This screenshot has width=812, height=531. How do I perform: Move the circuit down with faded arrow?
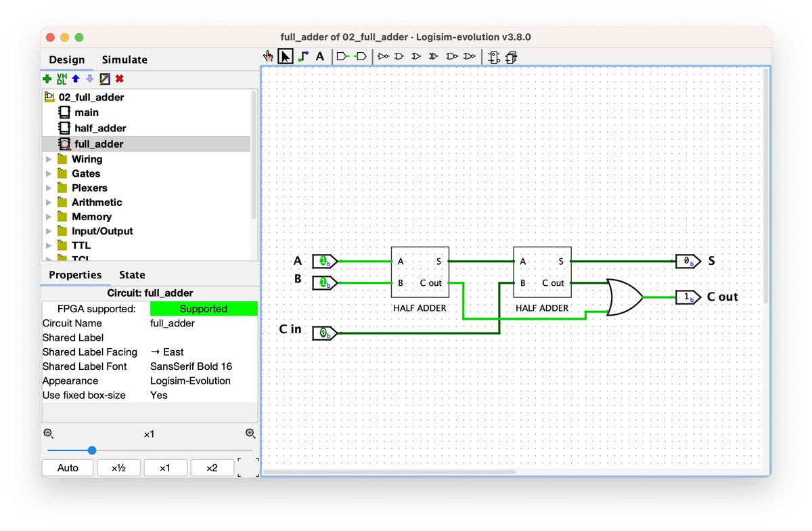(90, 79)
